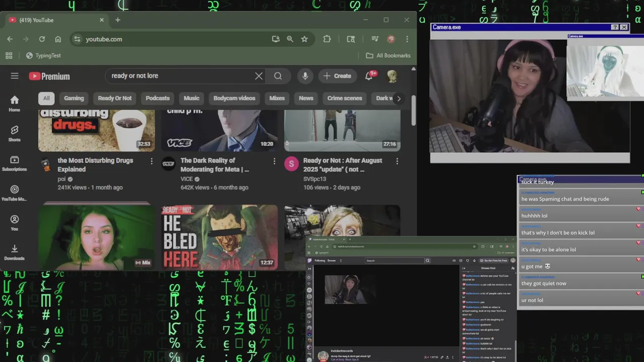Open apps grid in bookmarks bar
Image resolution: width=644 pixels, height=362 pixels.
click(9, 55)
